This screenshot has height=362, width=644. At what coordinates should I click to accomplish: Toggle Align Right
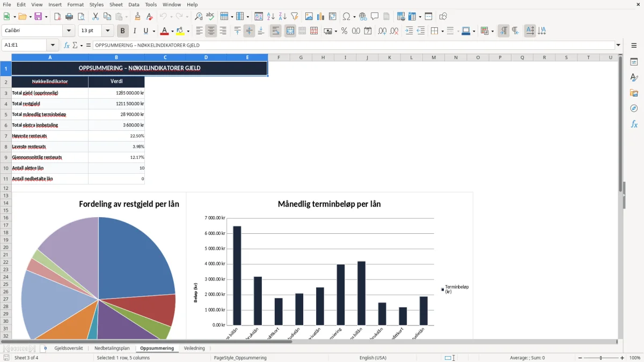pos(223,31)
